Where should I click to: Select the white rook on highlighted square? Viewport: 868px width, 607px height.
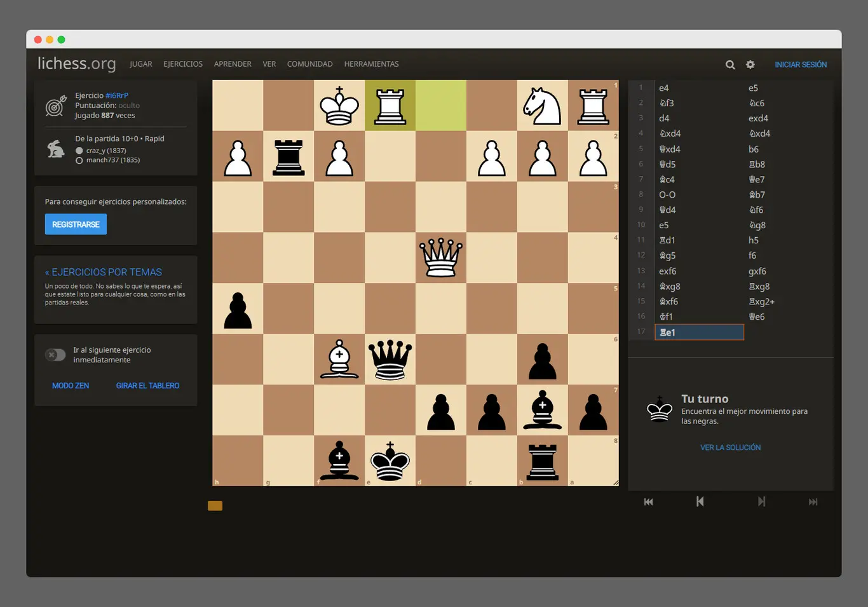(390, 106)
